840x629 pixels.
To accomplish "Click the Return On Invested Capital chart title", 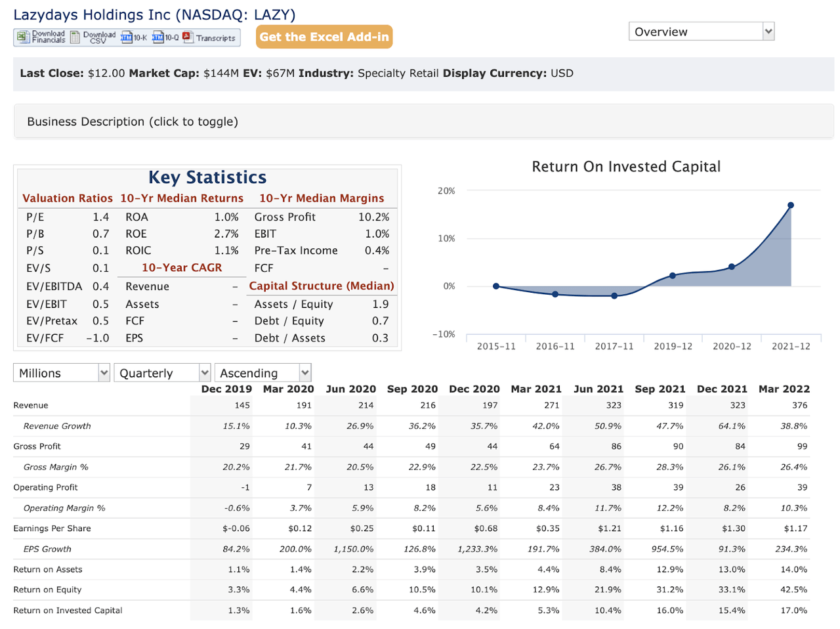I will click(626, 167).
